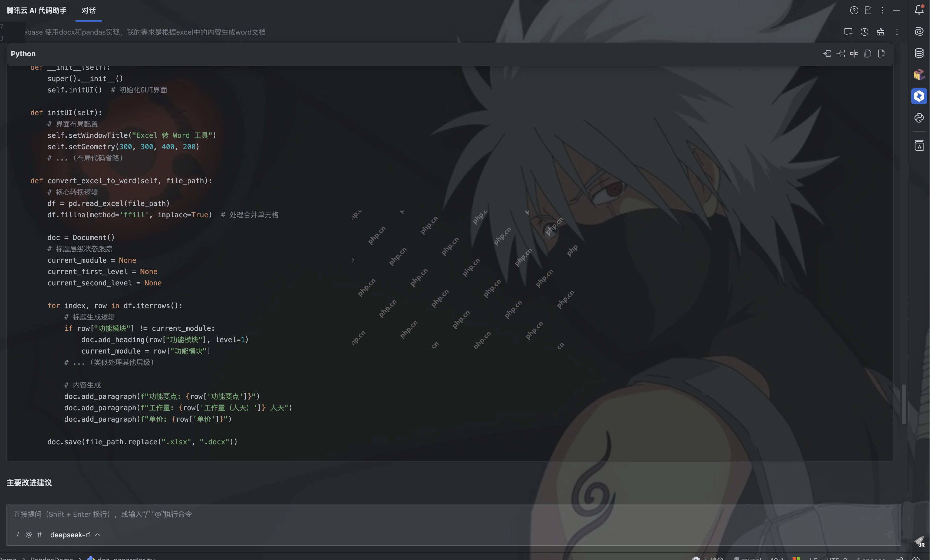Click the df = pd.read_excel(file_path) line
930x560 pixels.
108,203
